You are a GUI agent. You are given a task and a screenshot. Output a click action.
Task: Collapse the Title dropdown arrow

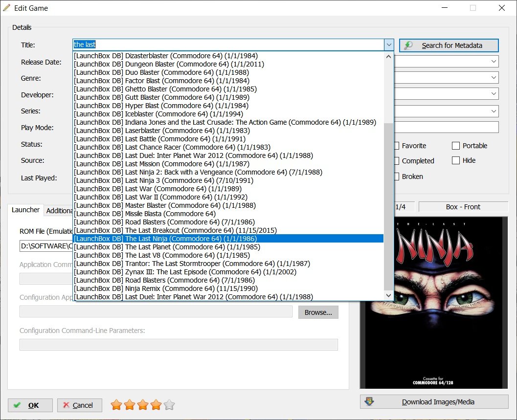[389, 45]
